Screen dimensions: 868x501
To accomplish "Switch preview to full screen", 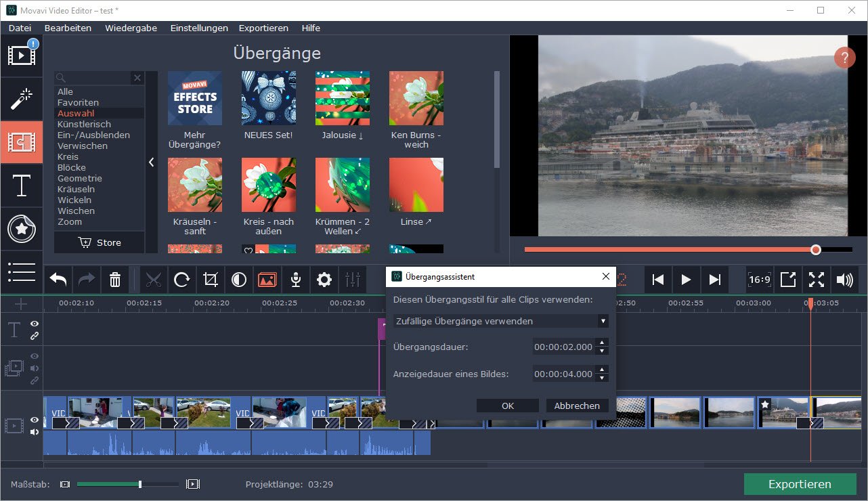I will coord(817,280).
